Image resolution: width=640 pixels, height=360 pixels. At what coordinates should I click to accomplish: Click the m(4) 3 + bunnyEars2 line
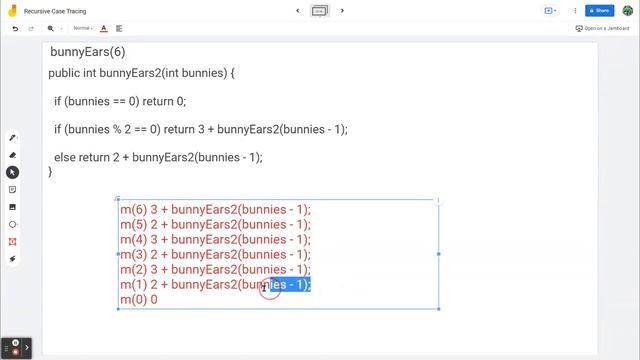pyautogui.click(x=216, y=240)
